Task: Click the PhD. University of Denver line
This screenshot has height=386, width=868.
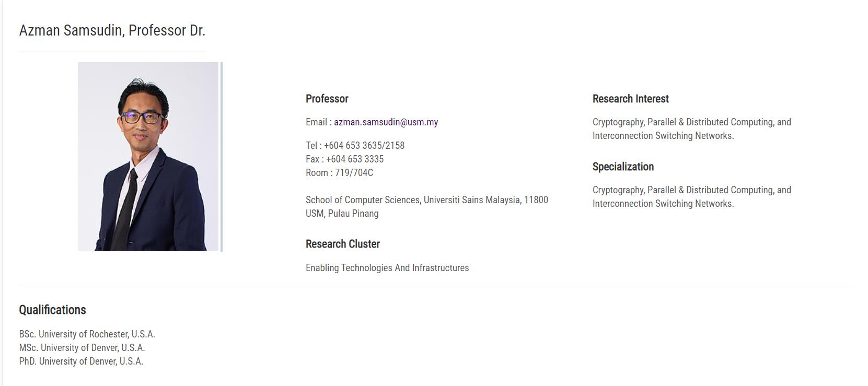Action: coord(81,361)
